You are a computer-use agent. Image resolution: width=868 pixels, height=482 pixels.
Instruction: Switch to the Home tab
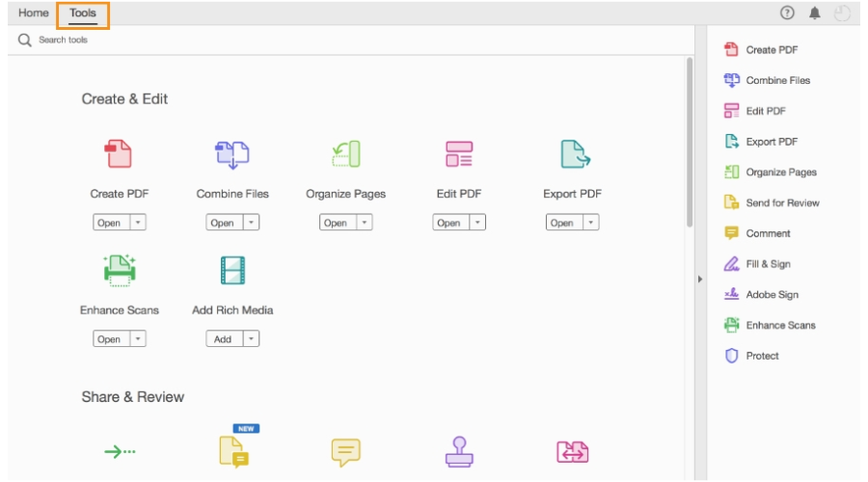33,13
